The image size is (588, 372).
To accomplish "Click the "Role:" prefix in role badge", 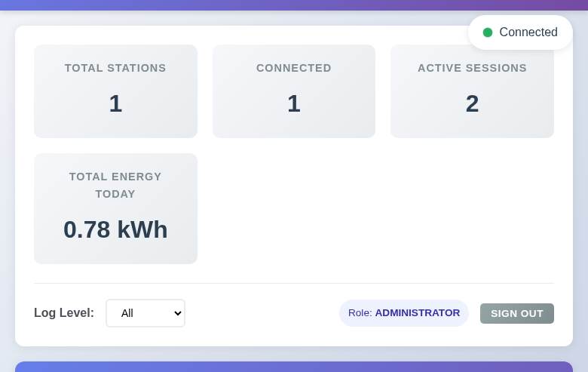I will click(x=360, y=313).
